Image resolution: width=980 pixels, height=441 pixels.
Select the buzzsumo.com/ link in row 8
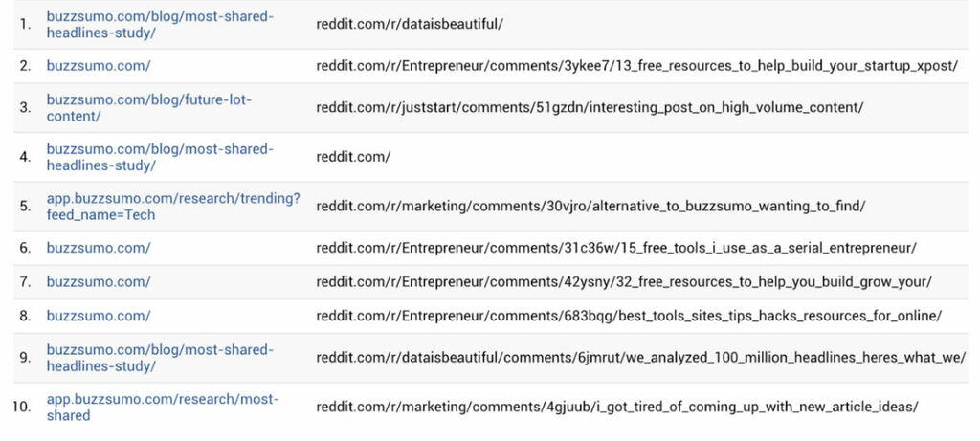98,315
